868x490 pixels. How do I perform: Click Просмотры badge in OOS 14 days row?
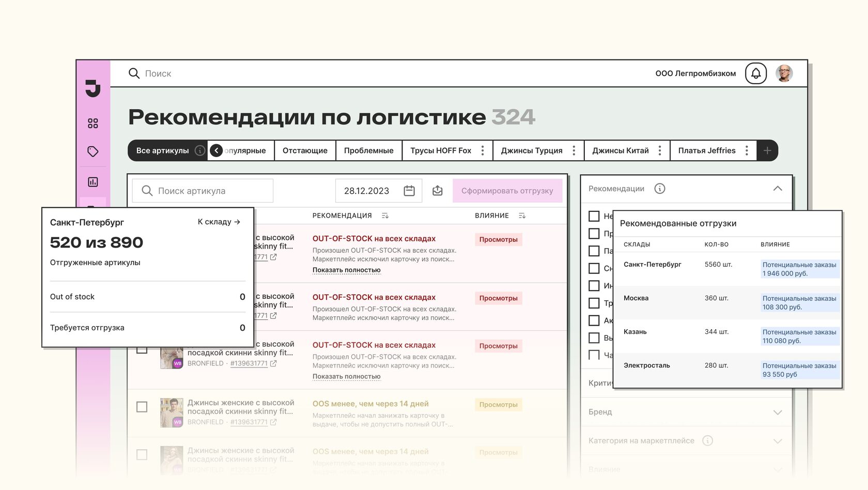499,405
